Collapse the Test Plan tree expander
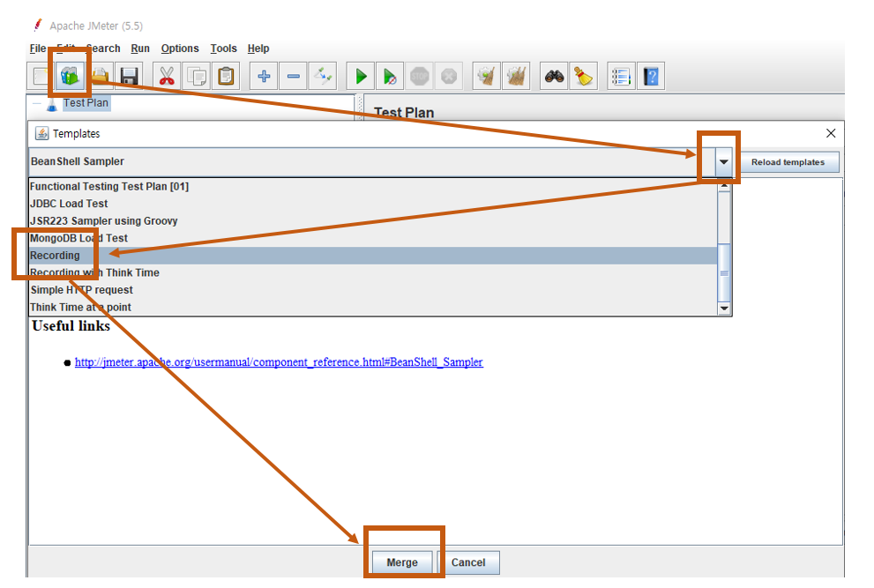Viewport: 874px width, 588px height. (37, 103)
